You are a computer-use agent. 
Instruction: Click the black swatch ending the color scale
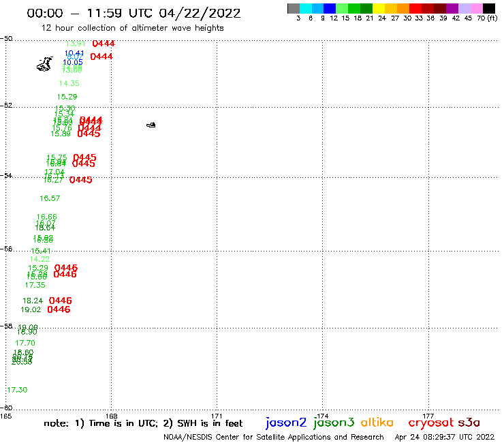[x=489, y=8]
